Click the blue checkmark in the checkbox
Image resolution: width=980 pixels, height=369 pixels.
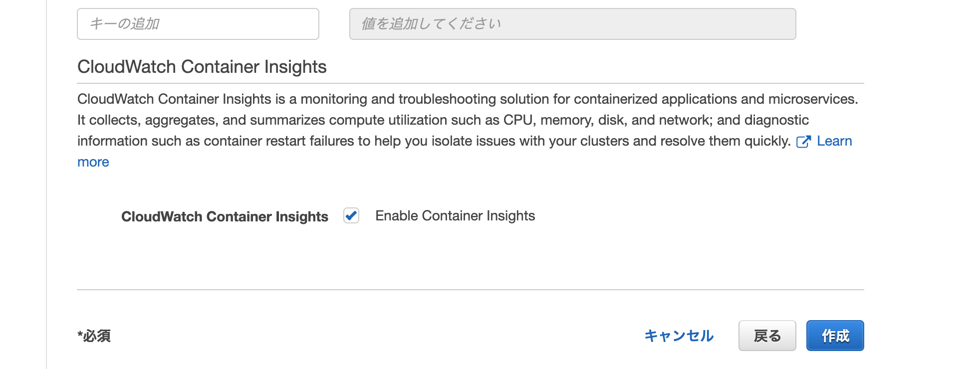[351, 215]
